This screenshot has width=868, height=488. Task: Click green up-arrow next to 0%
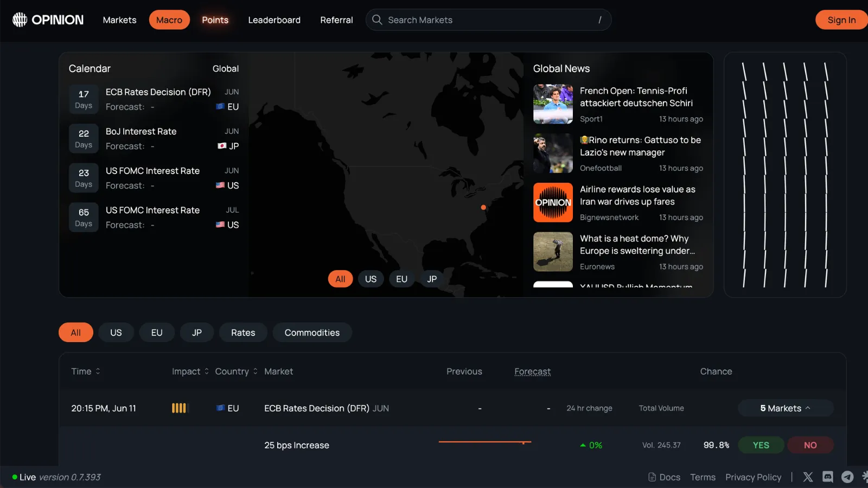click(583, 445)
